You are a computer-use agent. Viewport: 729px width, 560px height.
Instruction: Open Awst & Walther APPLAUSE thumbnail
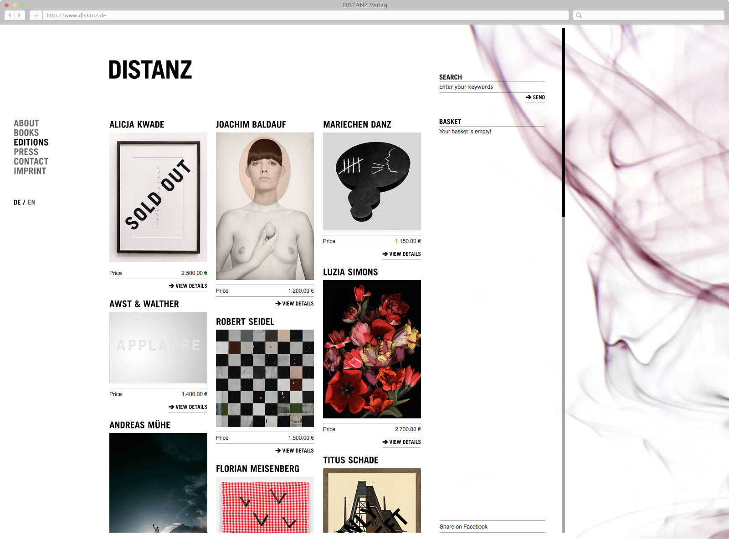(158, 347)
